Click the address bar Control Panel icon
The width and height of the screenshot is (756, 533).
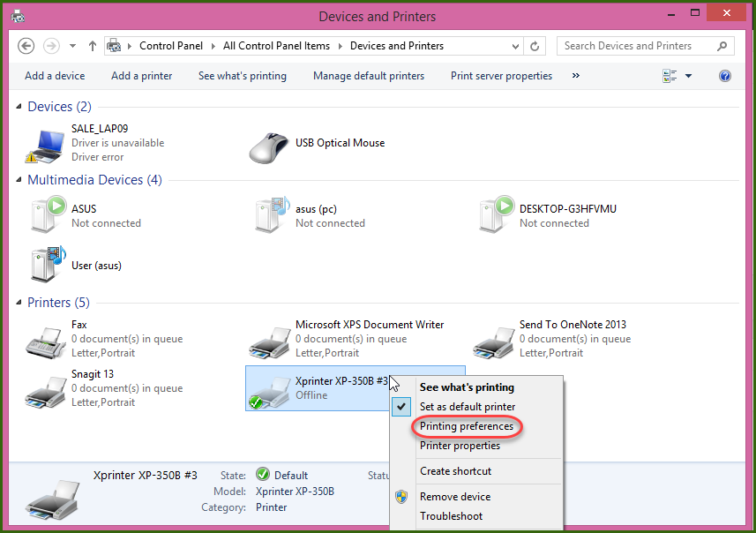click(114, 46)
